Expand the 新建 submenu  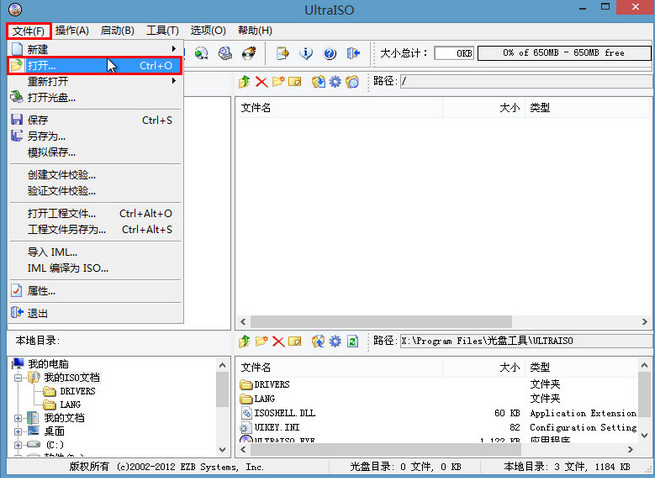pyautogui.click(x=95, y=49)
